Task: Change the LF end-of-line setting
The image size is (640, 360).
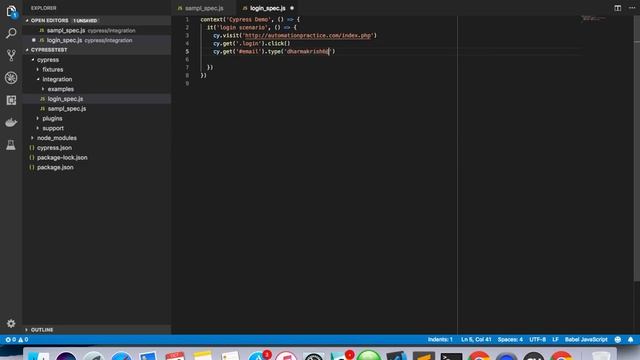Action: click(555, 340)
